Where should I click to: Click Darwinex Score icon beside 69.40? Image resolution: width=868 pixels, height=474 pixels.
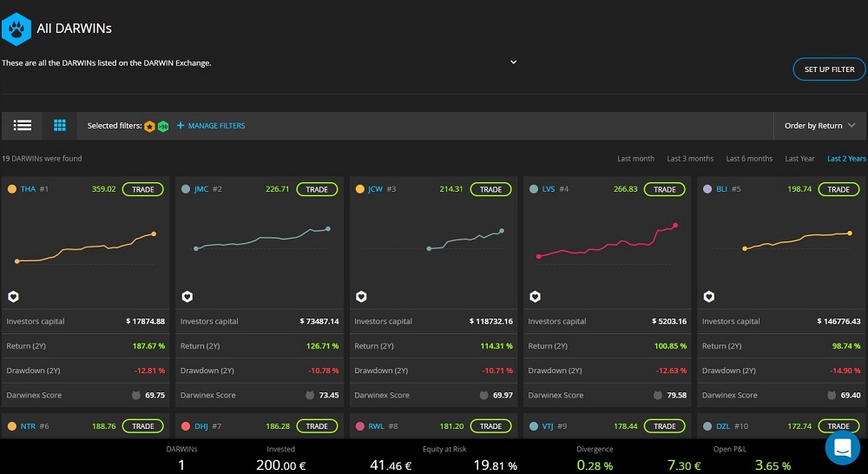(x=832, y=395)
